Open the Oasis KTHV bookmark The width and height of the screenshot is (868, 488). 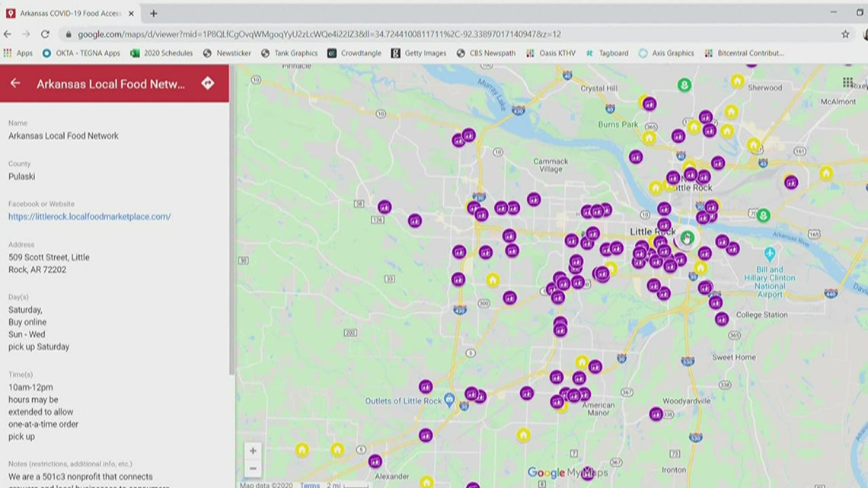(550, 53)
